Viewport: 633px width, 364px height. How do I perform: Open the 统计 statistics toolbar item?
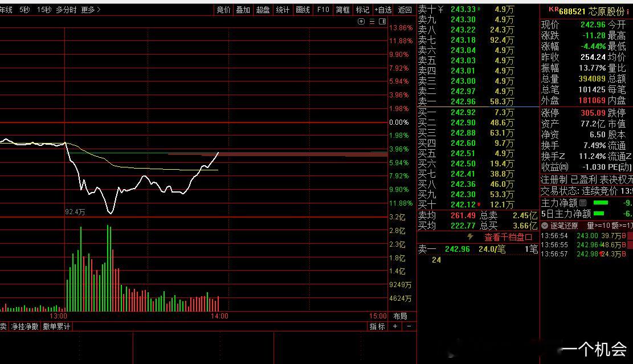point(283,10)
